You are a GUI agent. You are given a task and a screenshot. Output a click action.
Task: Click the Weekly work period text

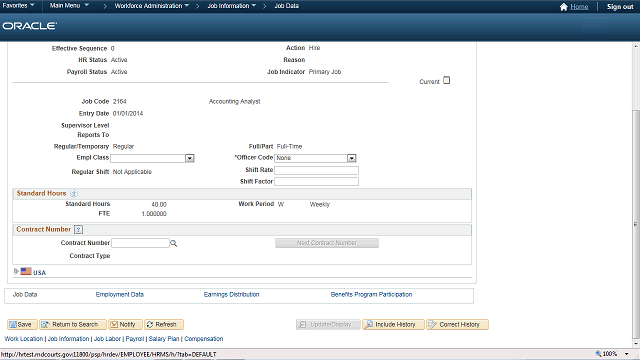tap(320, 204)
